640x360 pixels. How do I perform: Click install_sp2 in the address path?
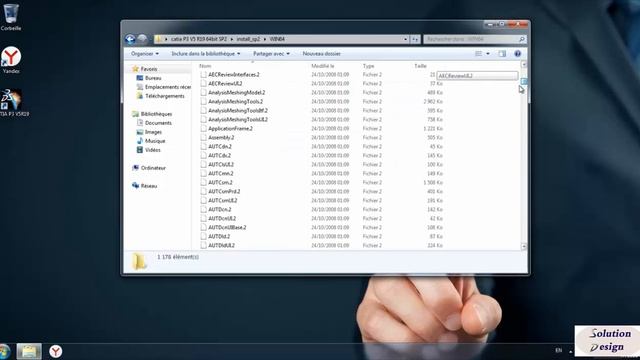(248, 39)
